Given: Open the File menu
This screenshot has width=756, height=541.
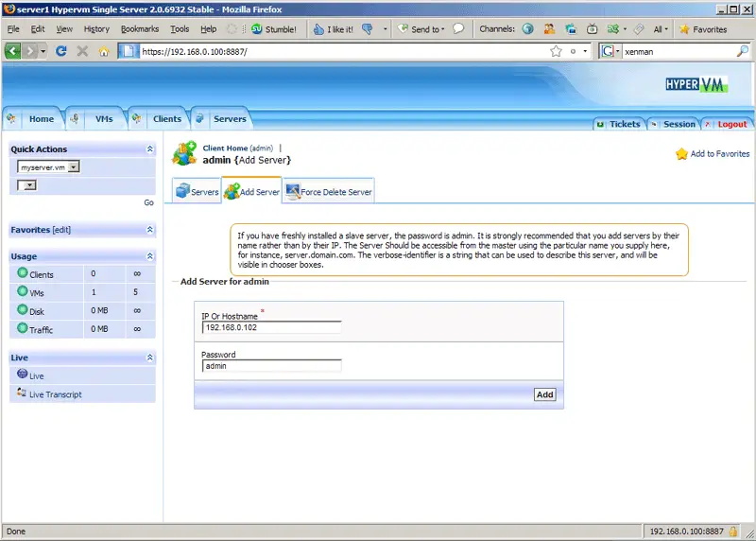Looking at the screenshot, I should coord(13,29).
